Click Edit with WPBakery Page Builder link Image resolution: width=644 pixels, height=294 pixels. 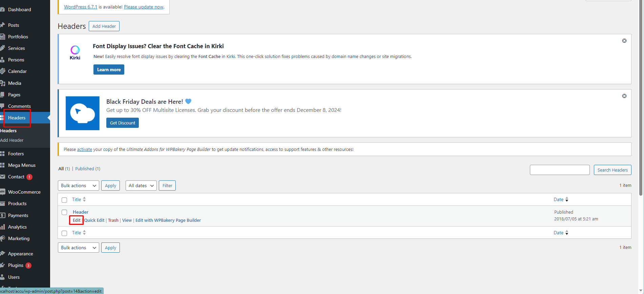[x=168, y=220]
